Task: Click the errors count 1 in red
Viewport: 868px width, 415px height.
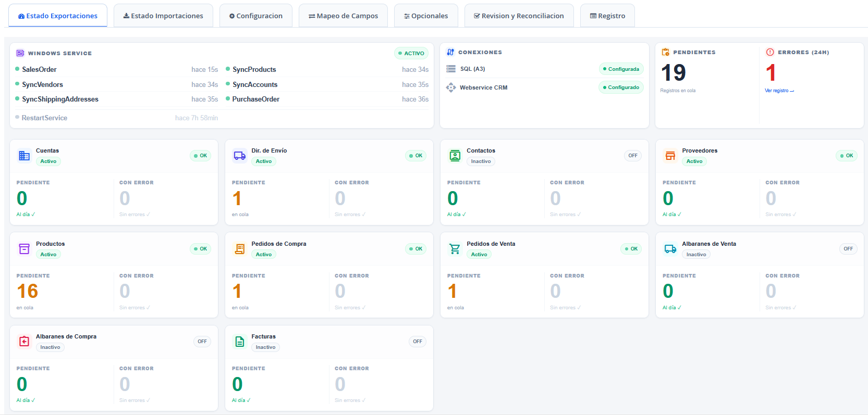Action: (771, 72)
